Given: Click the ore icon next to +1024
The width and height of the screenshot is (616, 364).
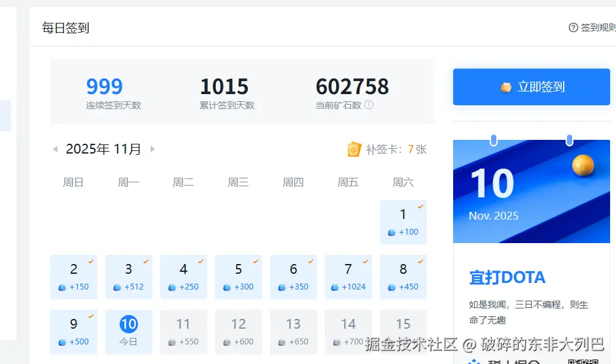Looking at the screenshot, I should tap(335, 288).
